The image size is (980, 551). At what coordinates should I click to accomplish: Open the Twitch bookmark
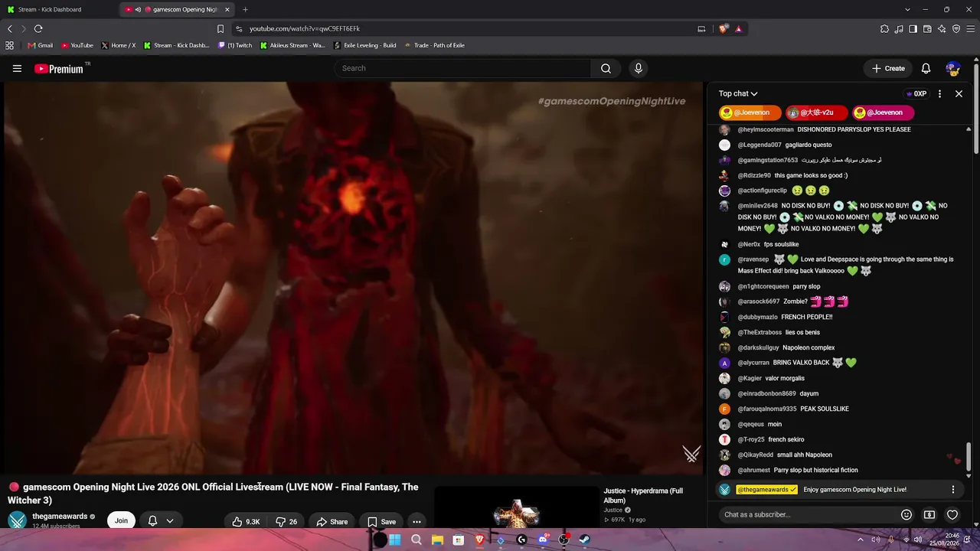[234, 45]
